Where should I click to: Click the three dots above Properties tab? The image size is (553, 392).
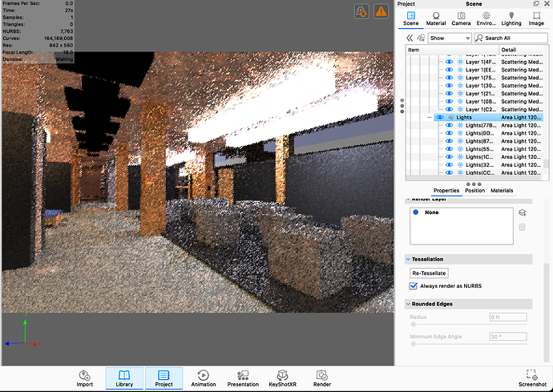(x=474, y=184)
